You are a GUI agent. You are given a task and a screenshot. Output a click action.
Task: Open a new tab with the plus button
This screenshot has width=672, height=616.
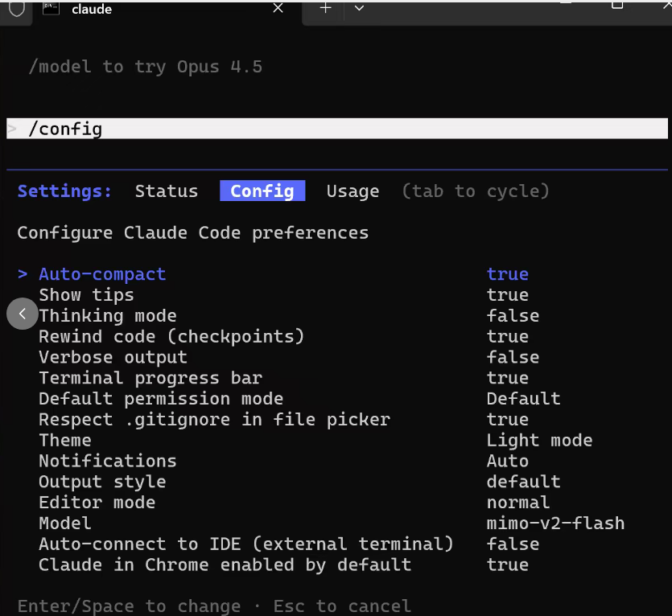(x=326, y=8)
